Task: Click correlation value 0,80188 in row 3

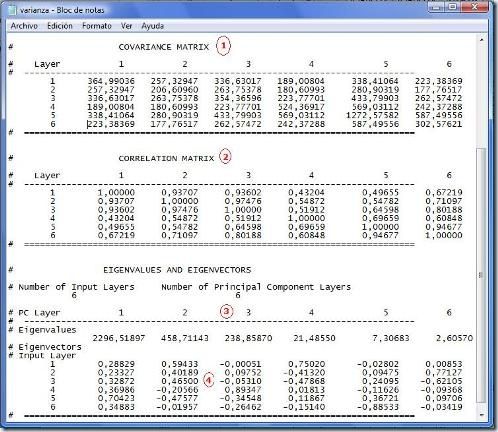Action: point(444,210)
